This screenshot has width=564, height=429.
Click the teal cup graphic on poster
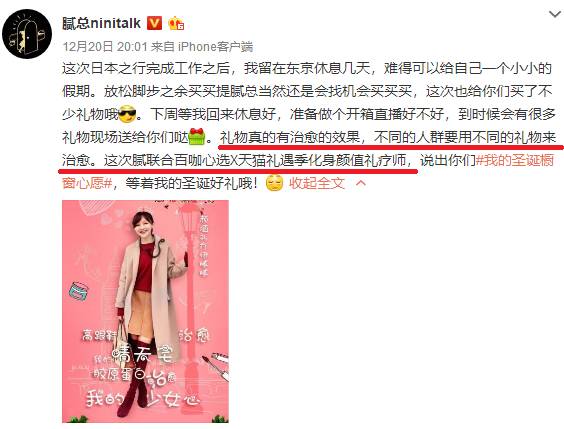point(79,292)
